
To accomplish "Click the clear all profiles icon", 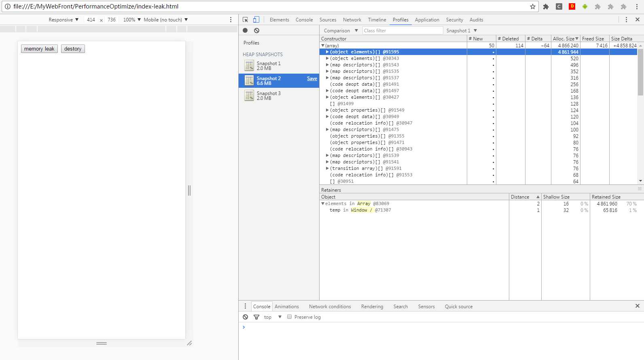I will (256, 30).
